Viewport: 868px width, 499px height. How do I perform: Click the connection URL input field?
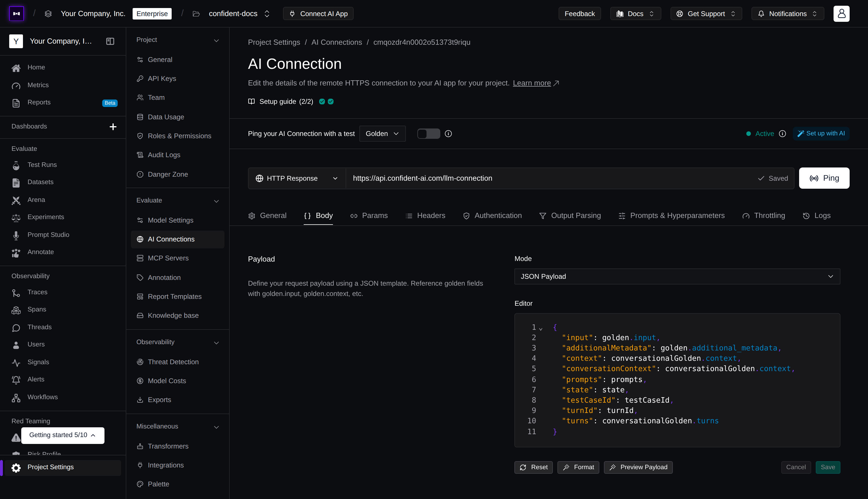(549, 178)
